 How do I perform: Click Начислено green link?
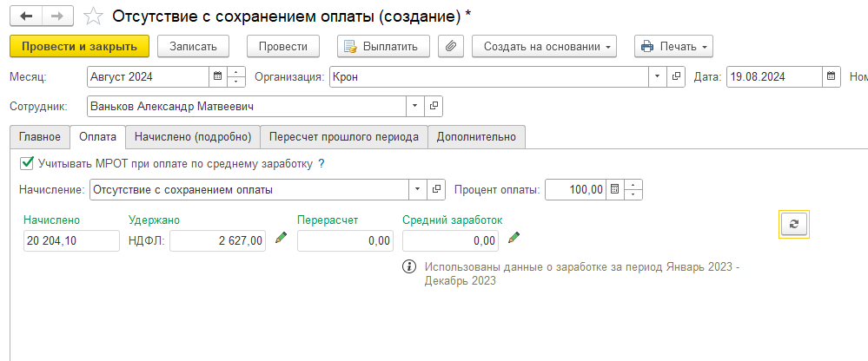click(51, 220)
